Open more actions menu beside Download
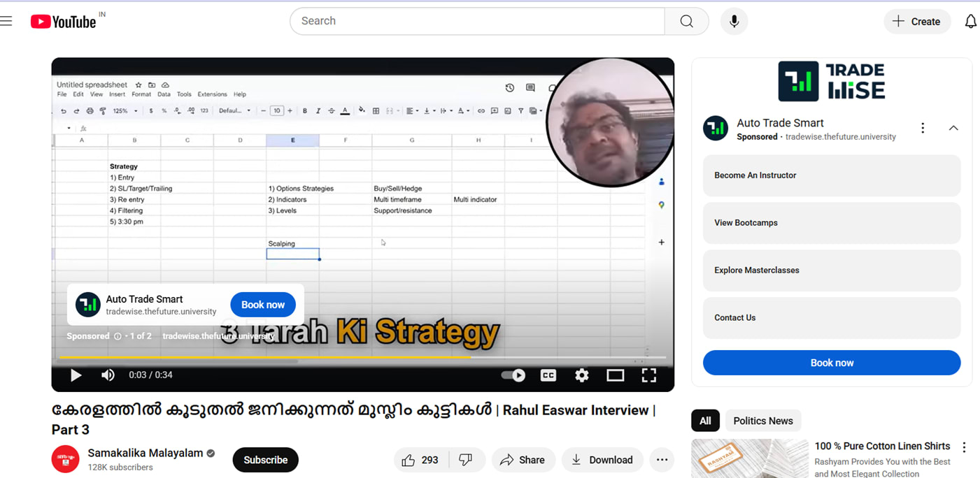Image resolution: width=980 pixels, height=478 pixels. [x=662, y=460]
